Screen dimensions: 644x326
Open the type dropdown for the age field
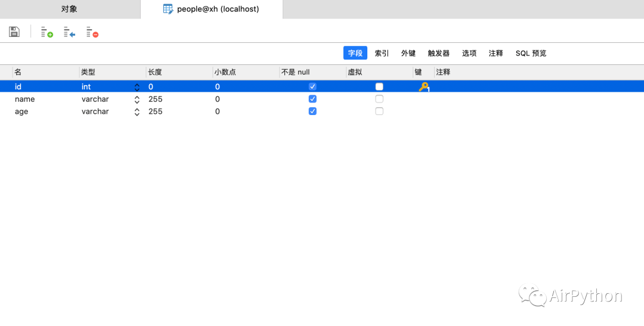coord(137,111)
